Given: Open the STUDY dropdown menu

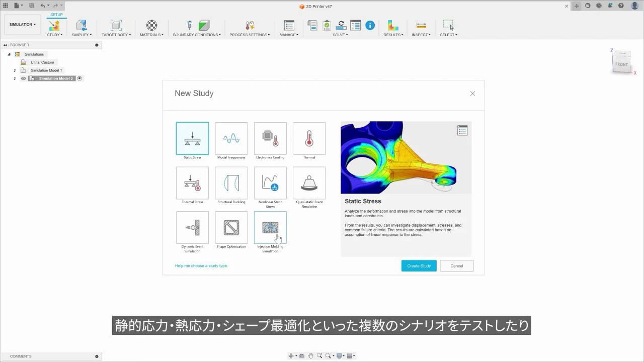Looking at the screenshot, I should [55, 35].
